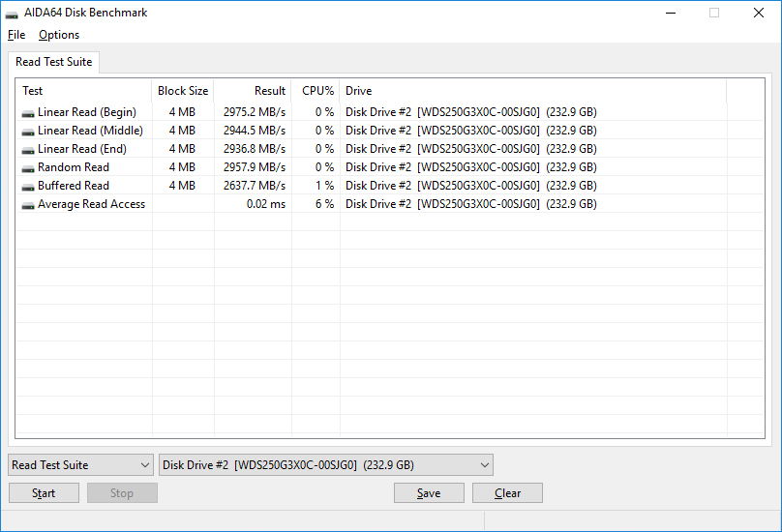Click the 1 % CPU value
This screenshot has height=532, width=782.
coord(324,186)
